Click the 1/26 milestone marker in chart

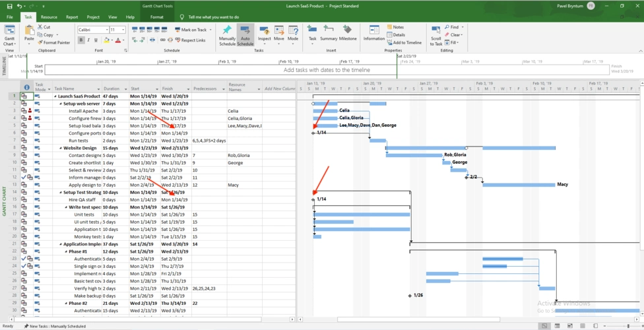tap(410, 296)
